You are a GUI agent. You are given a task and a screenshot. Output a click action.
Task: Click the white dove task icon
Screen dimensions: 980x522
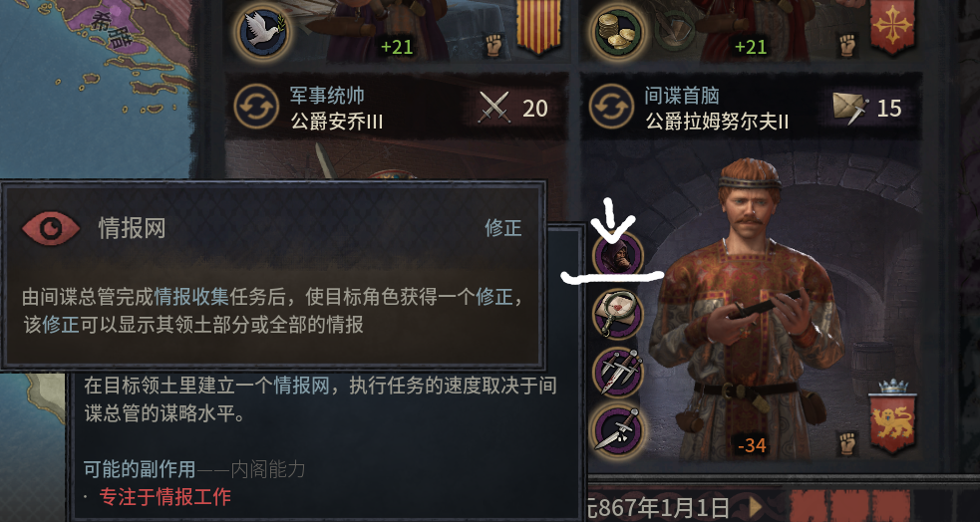pyautogui.click(x=262, y=32)
